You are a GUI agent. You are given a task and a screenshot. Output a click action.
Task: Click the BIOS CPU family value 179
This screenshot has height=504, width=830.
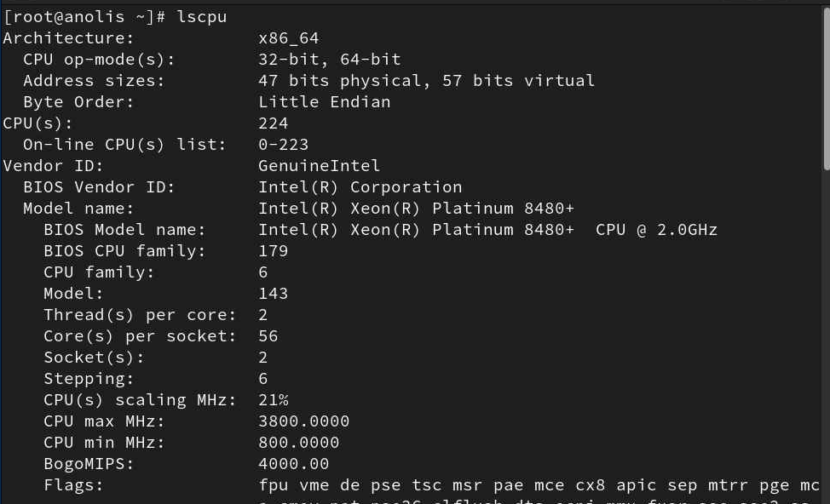coord(273,251)
